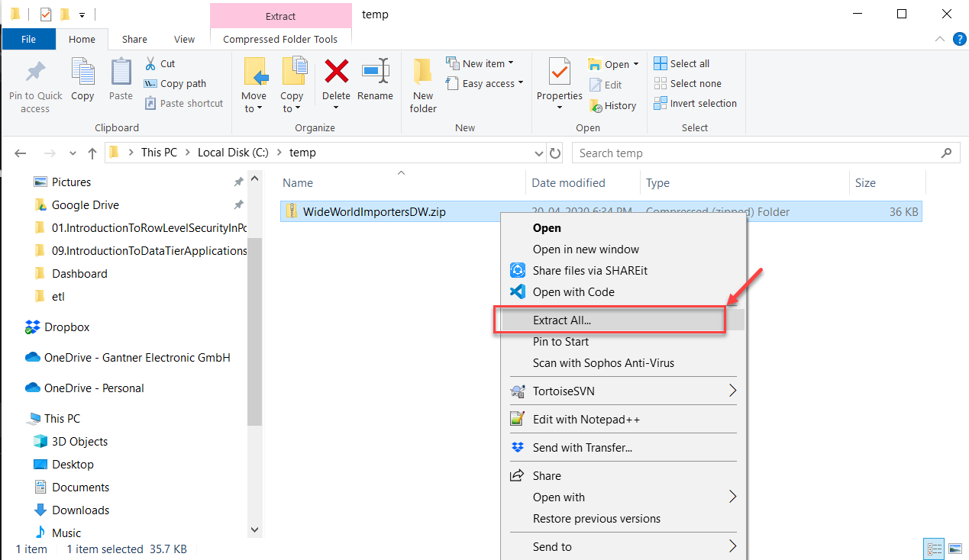Click the Paste icon in the ribbon

coord(121,82)
